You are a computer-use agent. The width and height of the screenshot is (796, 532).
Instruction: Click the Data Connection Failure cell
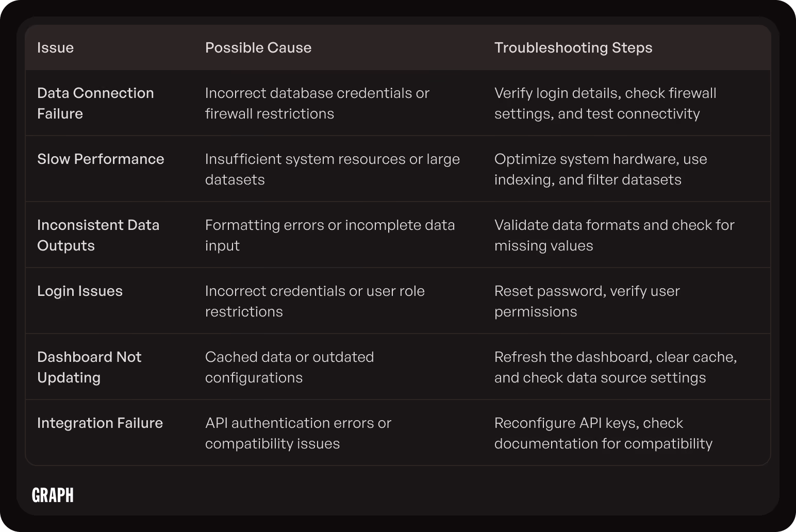[x=95, y=103]
